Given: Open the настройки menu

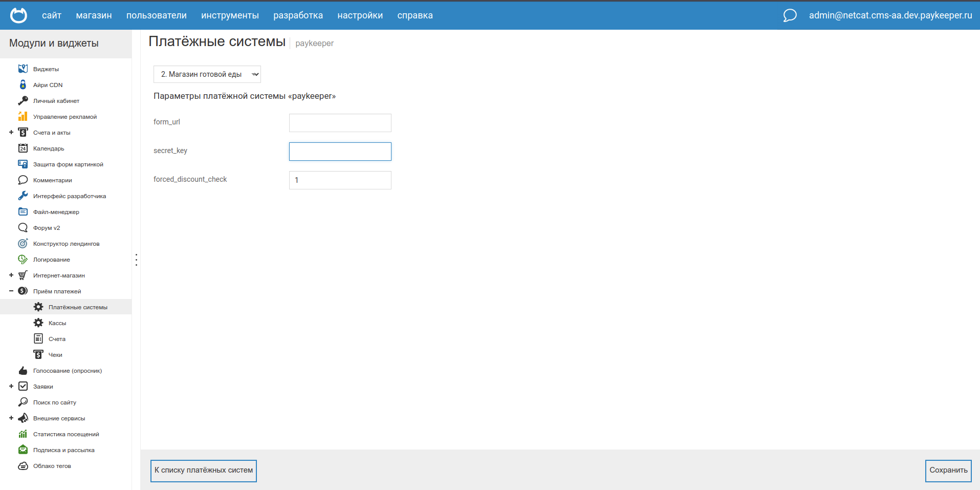Looking at the screenshot, I should (x=360, y=15).
